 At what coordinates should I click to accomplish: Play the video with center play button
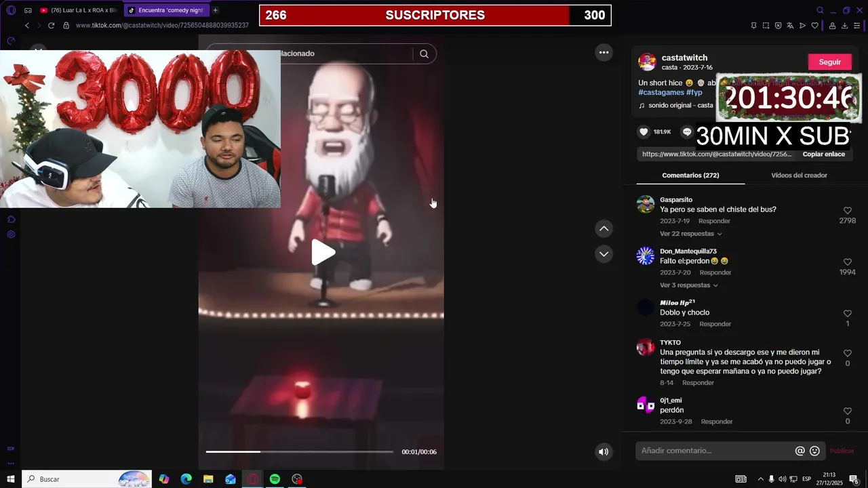point(323,253)
